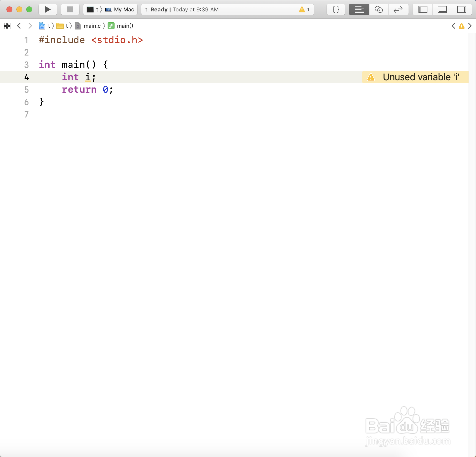Click the Run (play) button

(x=48, y=9)
